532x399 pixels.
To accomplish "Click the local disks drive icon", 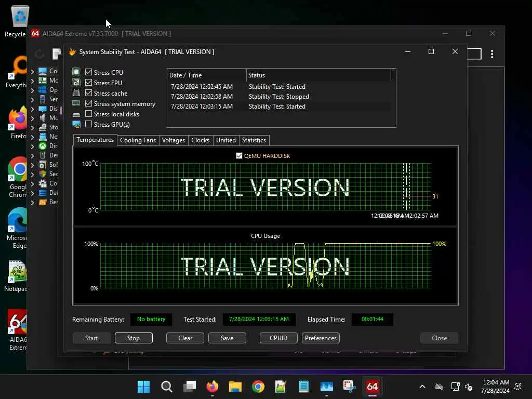I will 76,114.
